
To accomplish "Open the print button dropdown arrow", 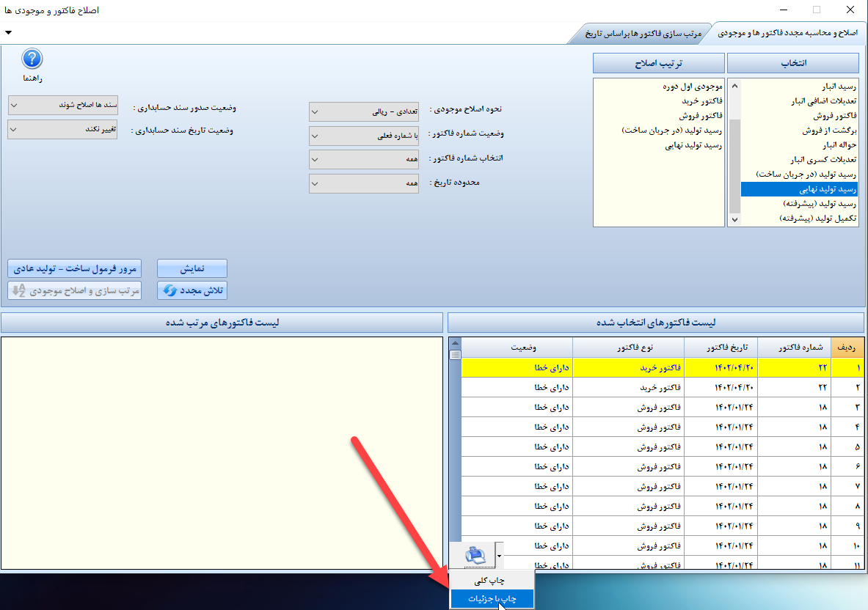I will tap(500, 555).
